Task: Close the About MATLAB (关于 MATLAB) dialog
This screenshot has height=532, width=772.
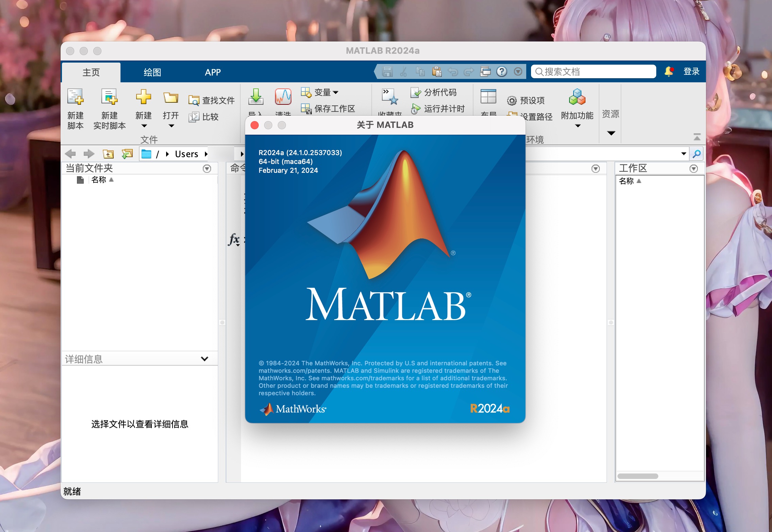Action: coord(255,125)
